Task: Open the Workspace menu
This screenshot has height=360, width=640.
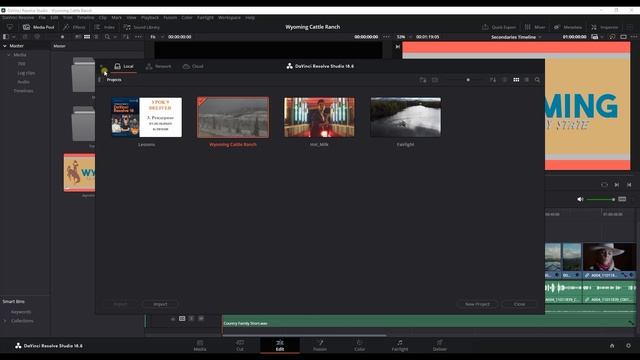Action: (x=229, y=18)
